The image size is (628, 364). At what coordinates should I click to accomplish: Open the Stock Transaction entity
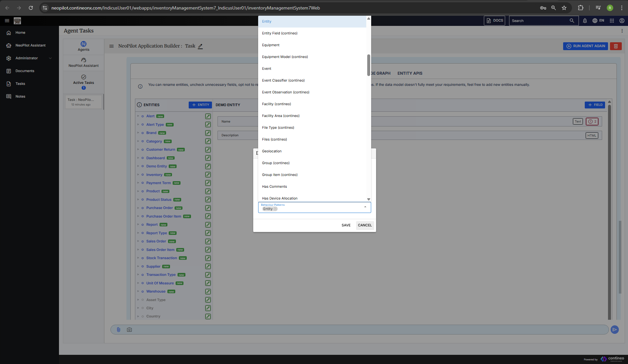point(162,258)
